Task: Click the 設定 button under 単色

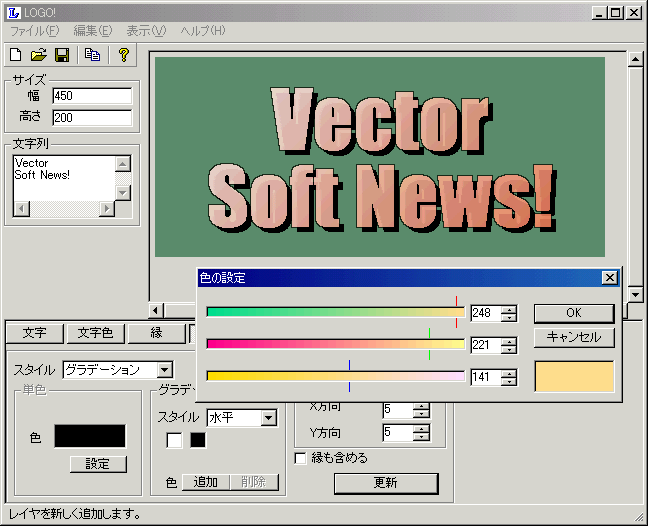Action: coord(98,464)
